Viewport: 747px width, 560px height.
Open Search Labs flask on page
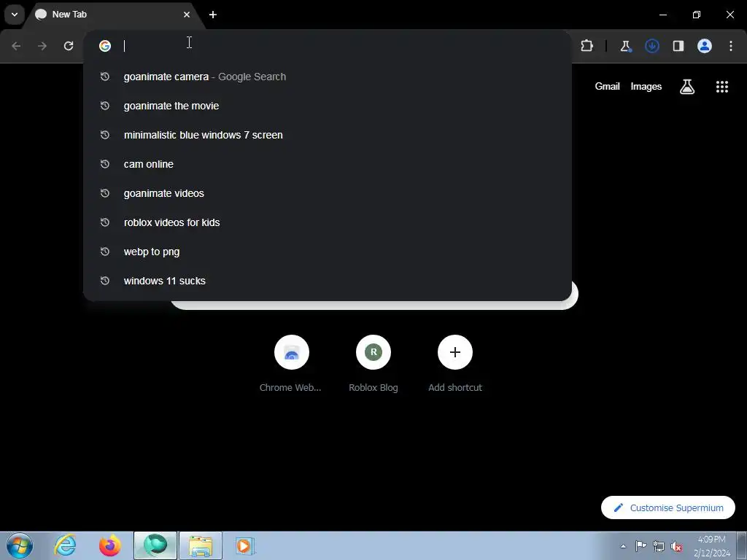pyautogui.click(x=687, y=87)
